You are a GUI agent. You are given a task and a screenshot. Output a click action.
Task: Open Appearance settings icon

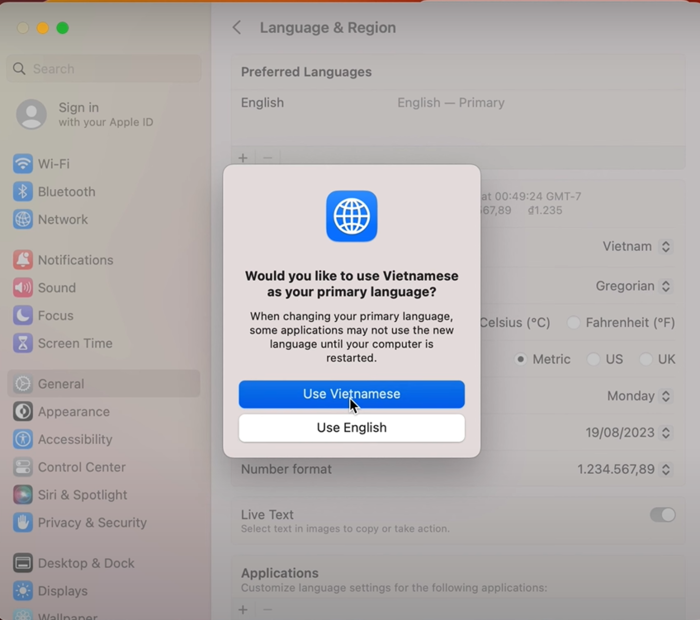coord(22,412)
